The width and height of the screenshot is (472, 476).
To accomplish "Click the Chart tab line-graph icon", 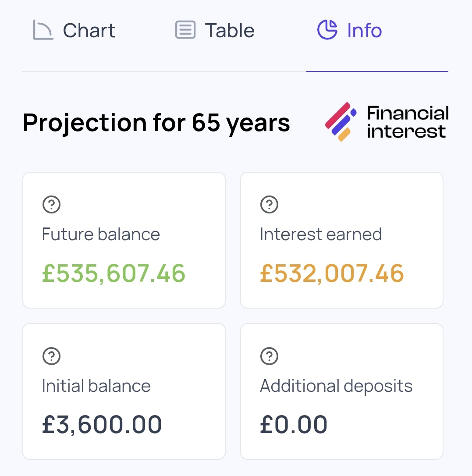I will click(43, 30).
